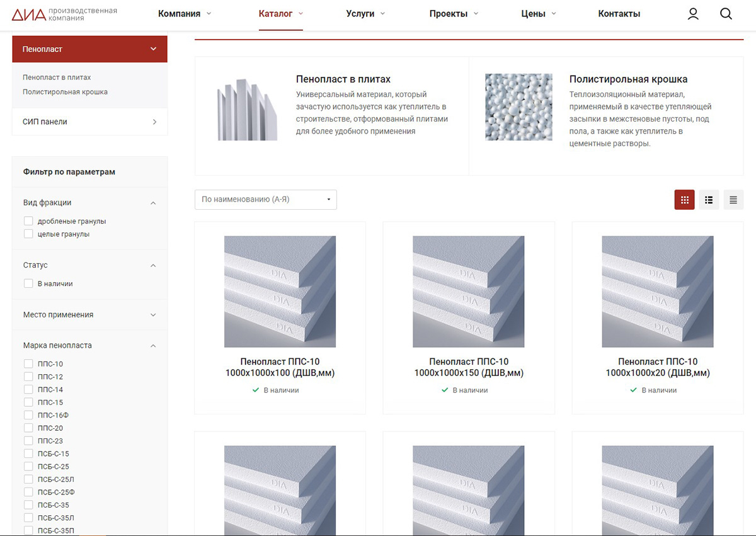Enable the дробленые гранулы checkbox

(x=28, y=221)
